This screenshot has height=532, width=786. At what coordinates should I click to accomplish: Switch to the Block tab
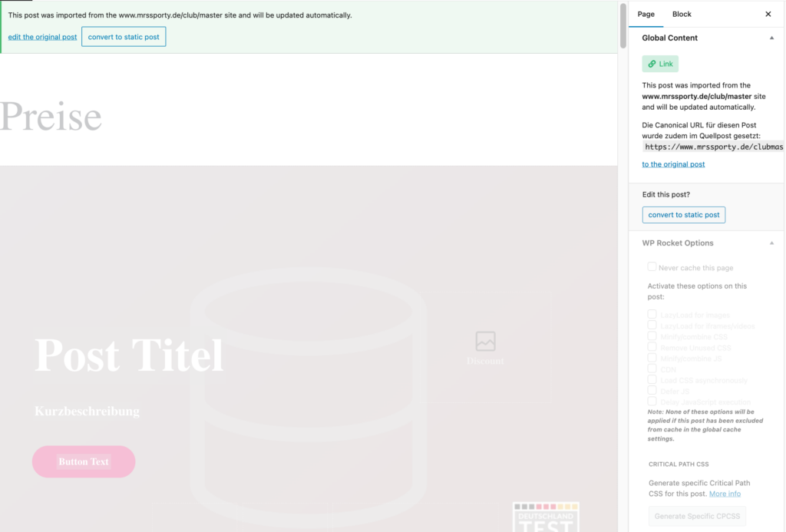682,14
